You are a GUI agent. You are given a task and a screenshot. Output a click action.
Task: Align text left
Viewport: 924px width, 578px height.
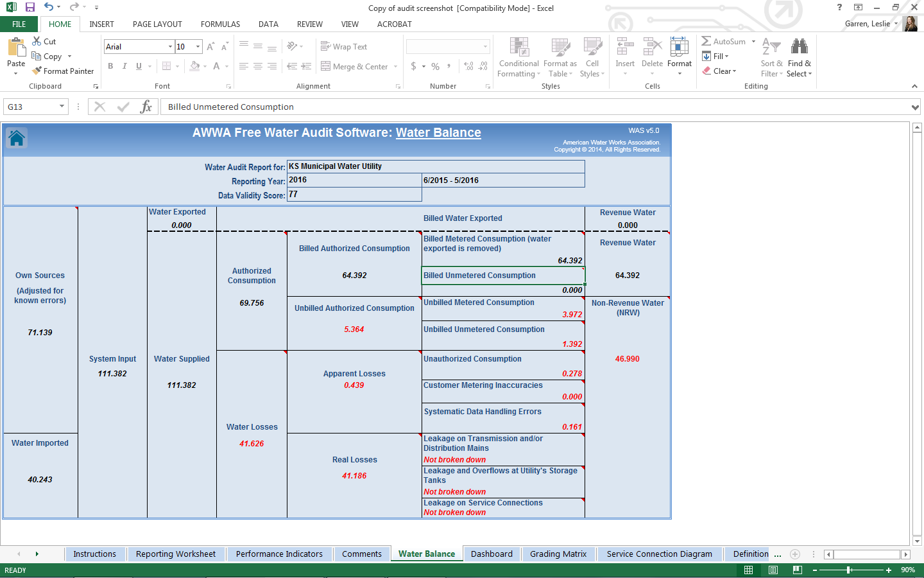click(244, 66)
